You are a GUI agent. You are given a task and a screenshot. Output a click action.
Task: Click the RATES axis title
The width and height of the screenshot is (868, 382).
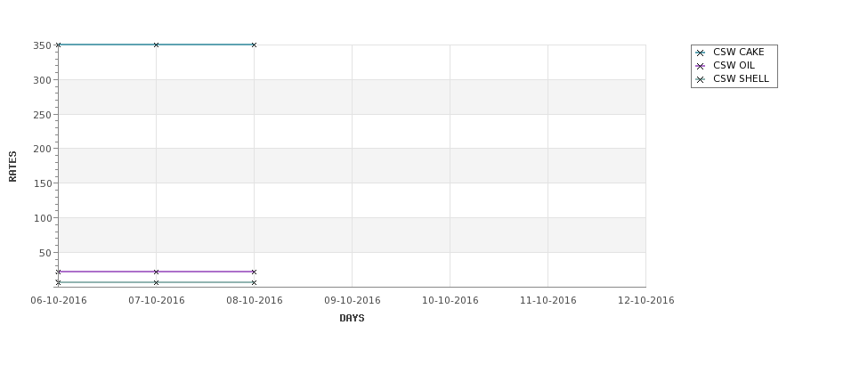click(x=12, y=167)
